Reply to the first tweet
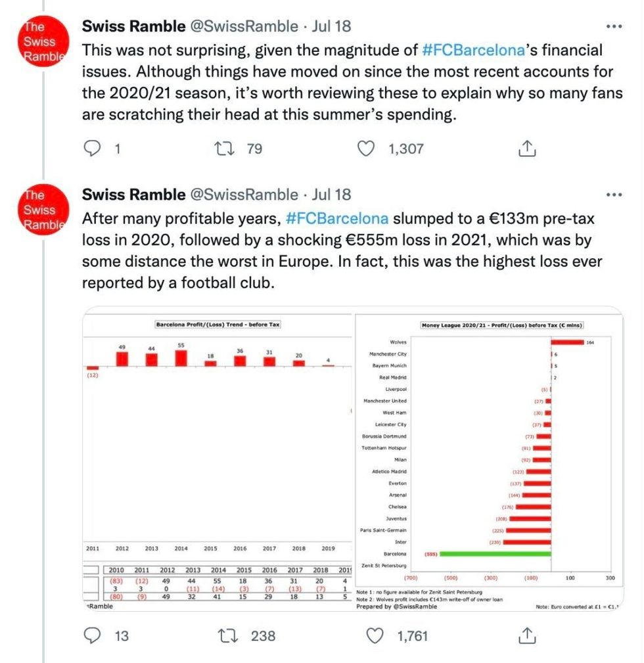 click(x=94, y=149)
